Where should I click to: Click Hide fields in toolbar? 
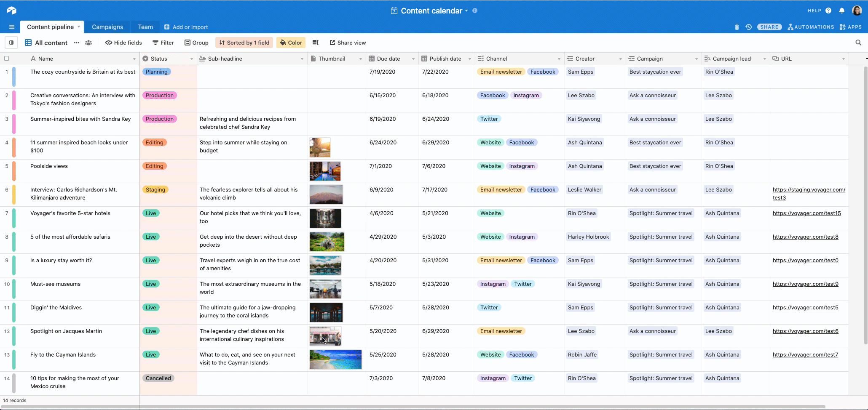(123, 43)
